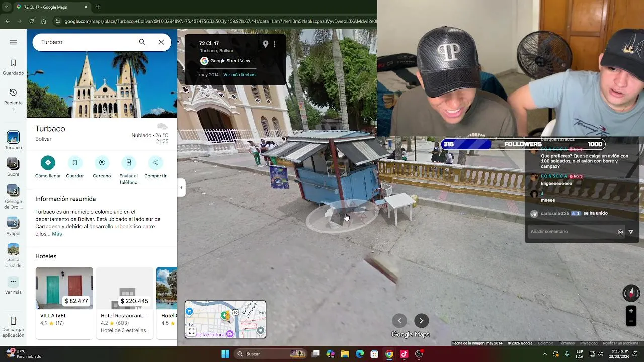
Task: Click Enviar al teléfono button
Action: point(128,170)
